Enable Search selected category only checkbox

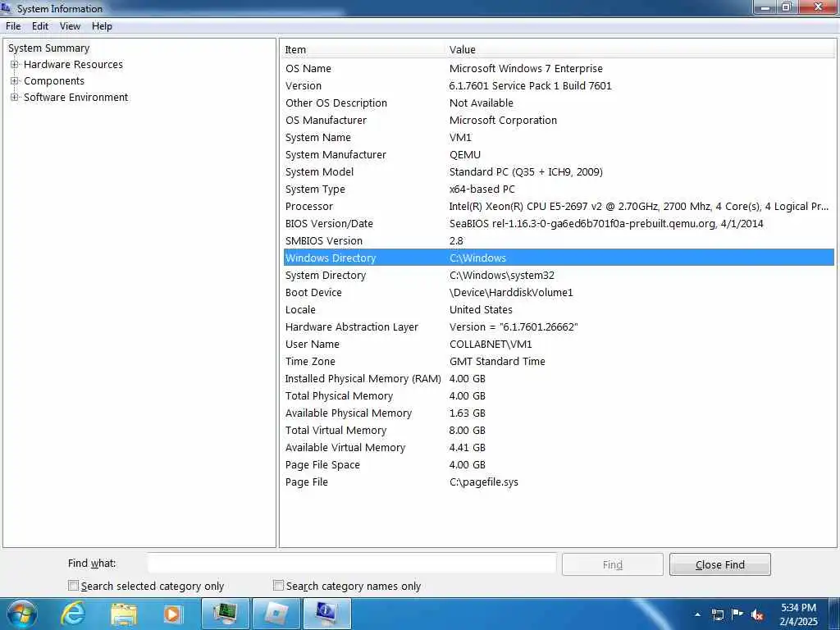tap(73, 586)
